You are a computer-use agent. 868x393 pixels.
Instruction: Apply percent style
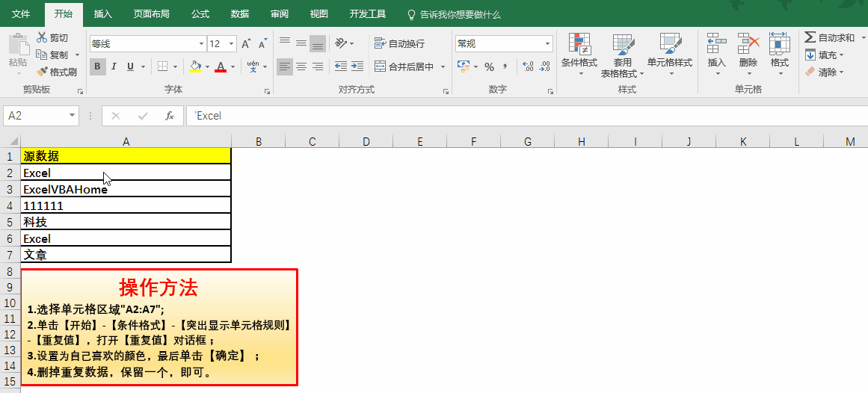(x=490, y=67)
